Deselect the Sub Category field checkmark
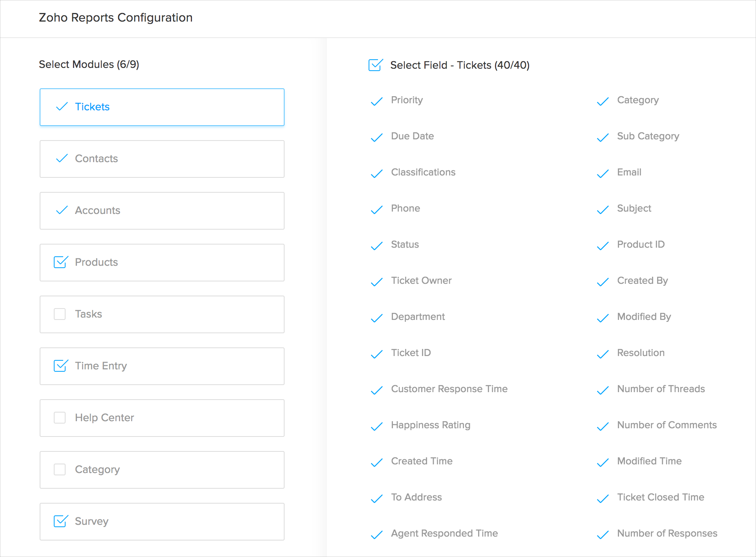 coord(603,137)
